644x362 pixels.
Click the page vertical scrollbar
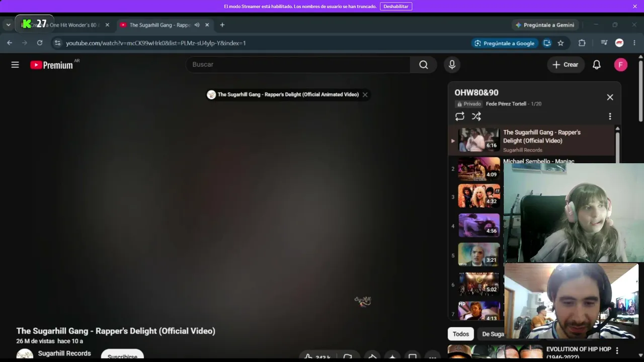[640, 90]
